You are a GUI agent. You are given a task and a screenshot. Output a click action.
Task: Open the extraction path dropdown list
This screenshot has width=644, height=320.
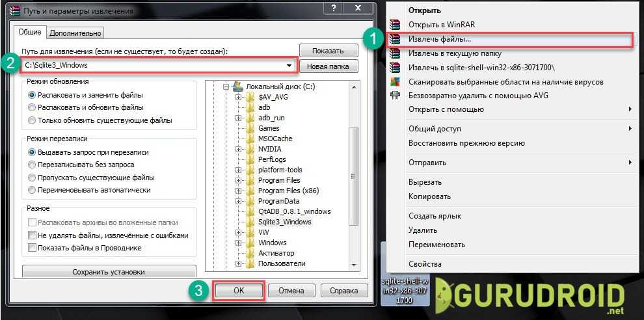pyautogui.click(x=289, y=65)
